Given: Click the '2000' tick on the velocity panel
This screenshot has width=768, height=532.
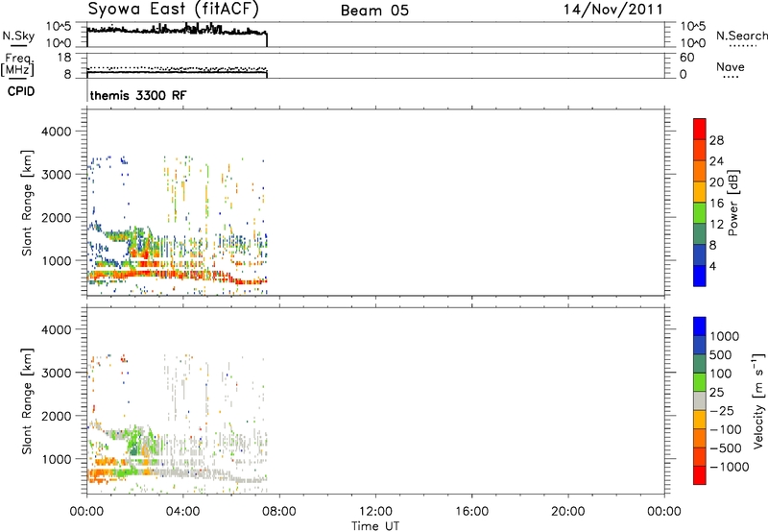Looking at the screenshot, I should [x=57, y=417].
